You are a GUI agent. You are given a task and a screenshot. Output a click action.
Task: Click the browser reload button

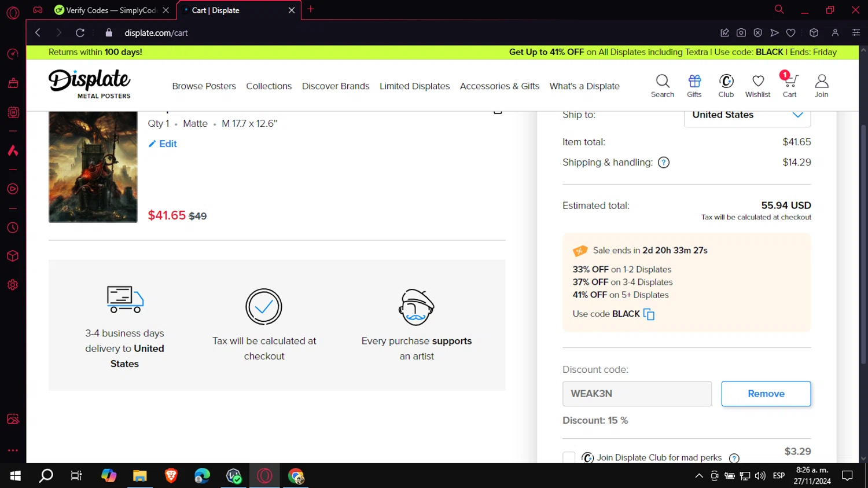click(80, 33)
